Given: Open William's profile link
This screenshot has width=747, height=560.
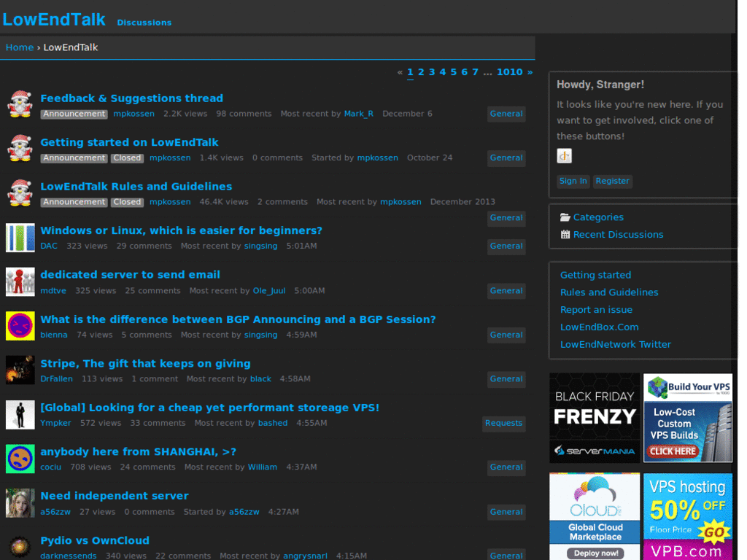Looking at the screenshot, I should click(x=263, y=467).
